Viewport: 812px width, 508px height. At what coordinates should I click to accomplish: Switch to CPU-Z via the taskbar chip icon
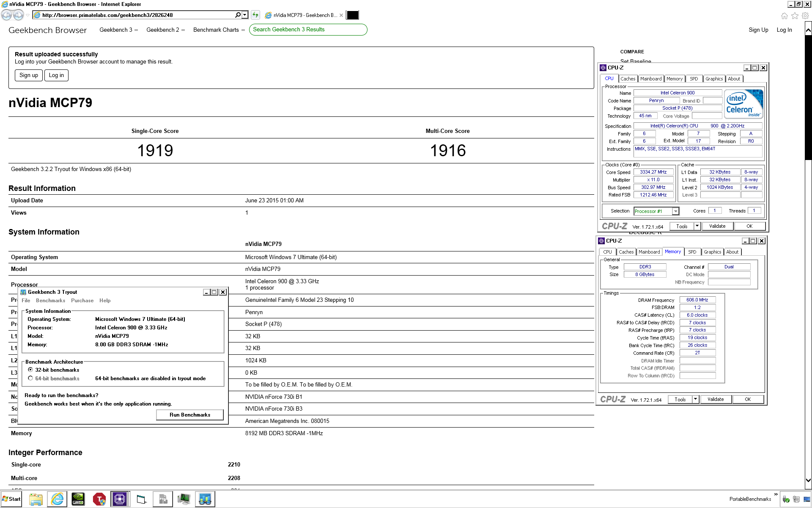coord(120,499)
